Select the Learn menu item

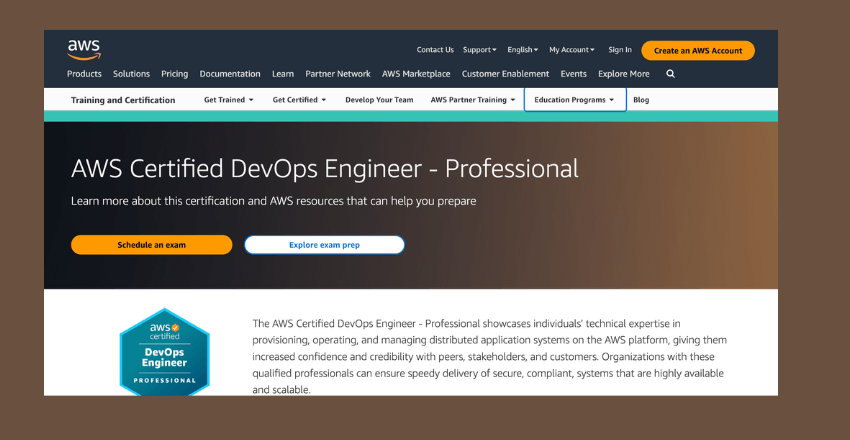[283, 74]
